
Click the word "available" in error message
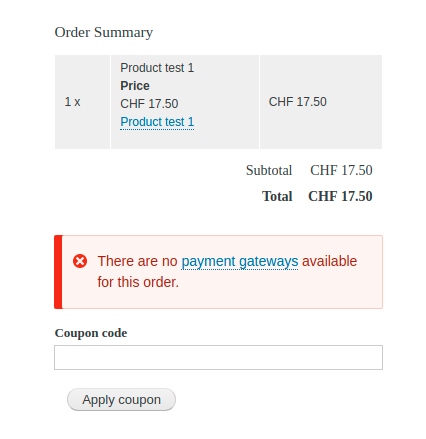point(329,261)
